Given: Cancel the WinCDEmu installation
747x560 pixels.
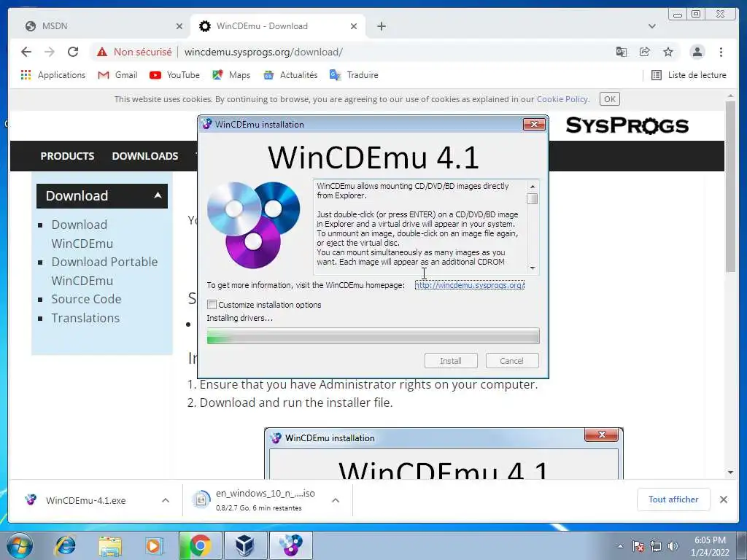Looking at the screenshot, I should click(511, 361).
